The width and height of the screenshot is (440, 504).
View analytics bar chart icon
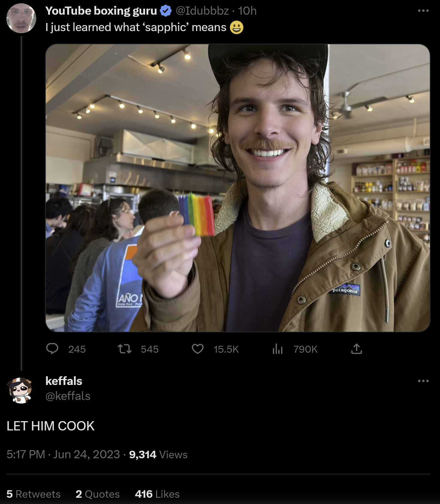coord(277,349)
